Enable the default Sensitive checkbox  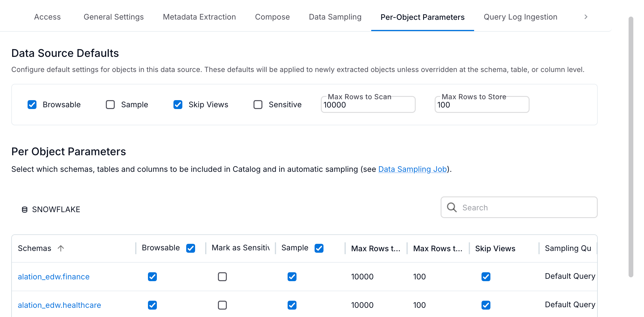(257, 104)
